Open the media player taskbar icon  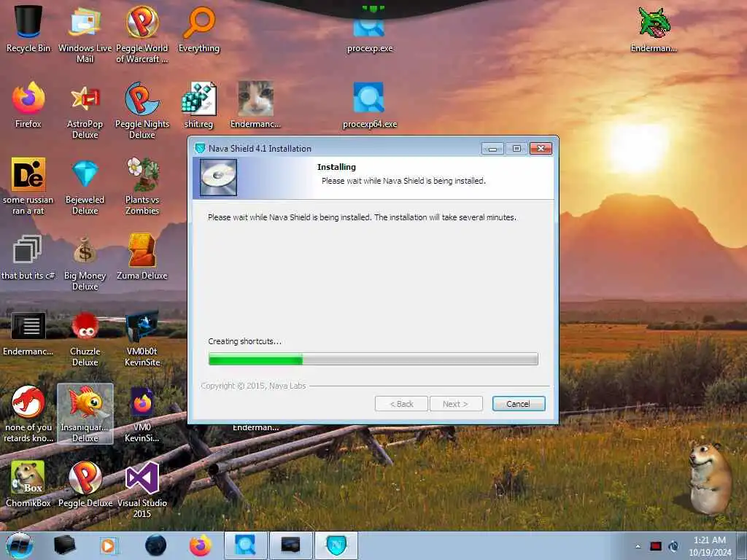click(109, 545)
